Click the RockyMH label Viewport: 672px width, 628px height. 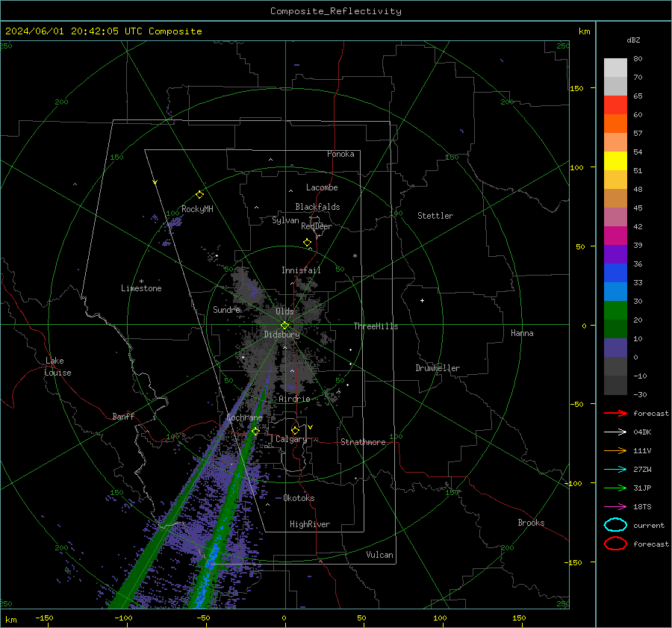(x=197, y=209)
